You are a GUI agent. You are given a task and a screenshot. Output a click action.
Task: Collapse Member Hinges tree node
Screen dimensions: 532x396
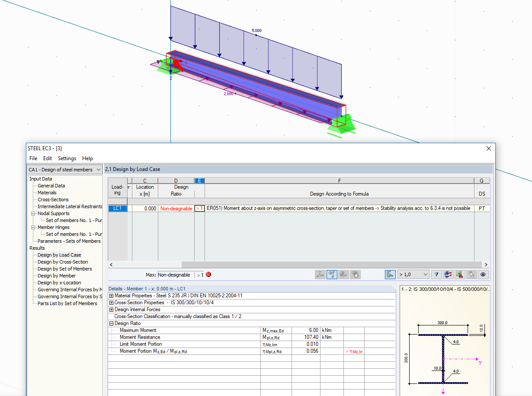click(33, 227)
